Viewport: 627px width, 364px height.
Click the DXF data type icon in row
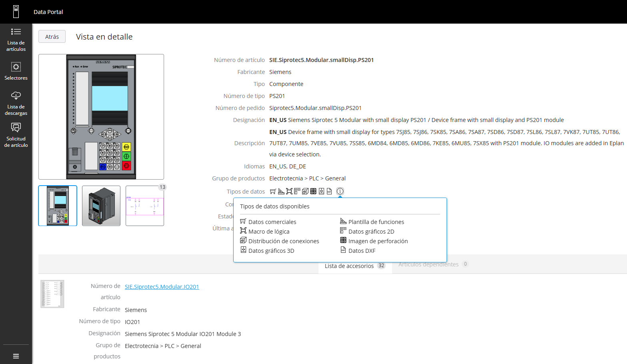point(329,192)
